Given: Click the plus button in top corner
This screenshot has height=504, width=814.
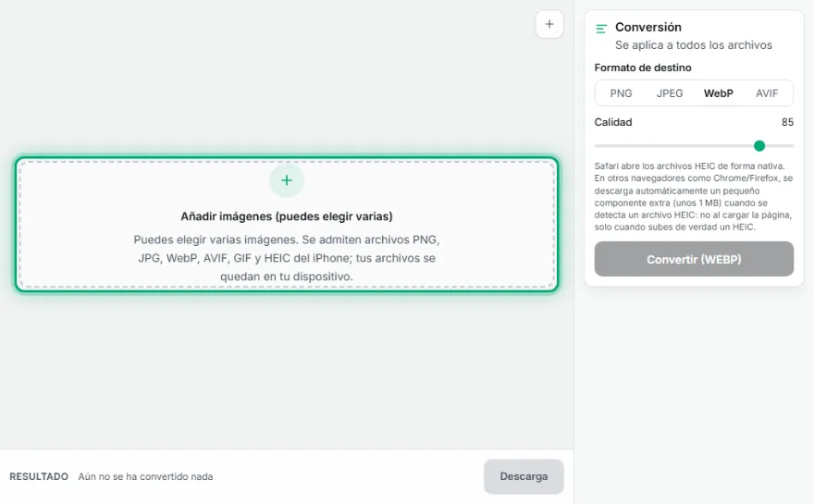Looking at the screenshot, I should point(549,24).
